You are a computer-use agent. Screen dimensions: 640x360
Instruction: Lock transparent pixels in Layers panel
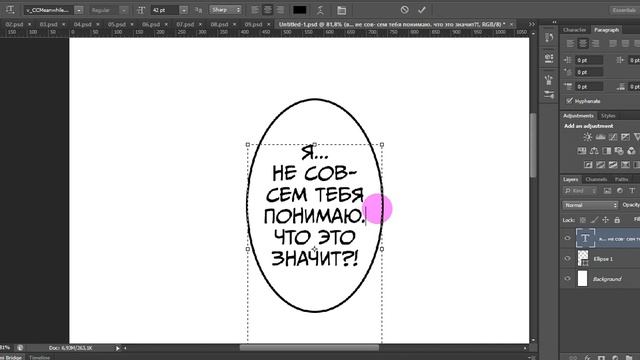[x=583, y=220]
